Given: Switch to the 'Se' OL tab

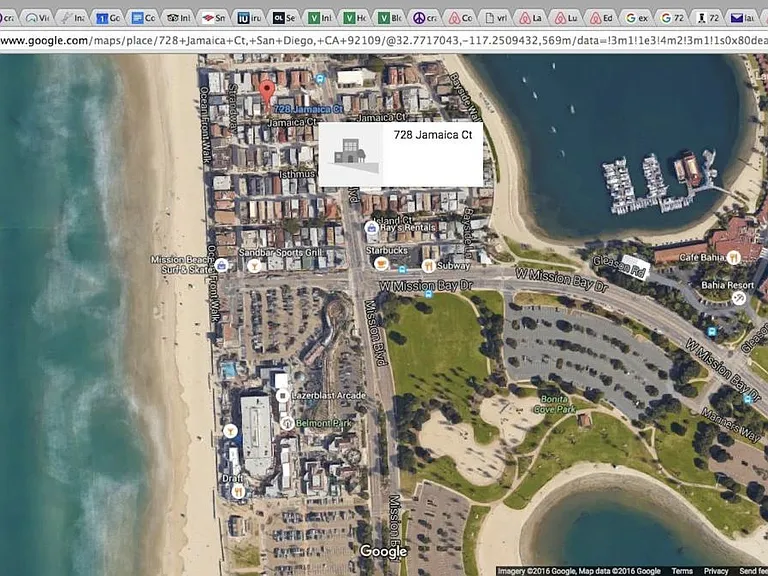Looking at the screenshot, I should [285, 18].
